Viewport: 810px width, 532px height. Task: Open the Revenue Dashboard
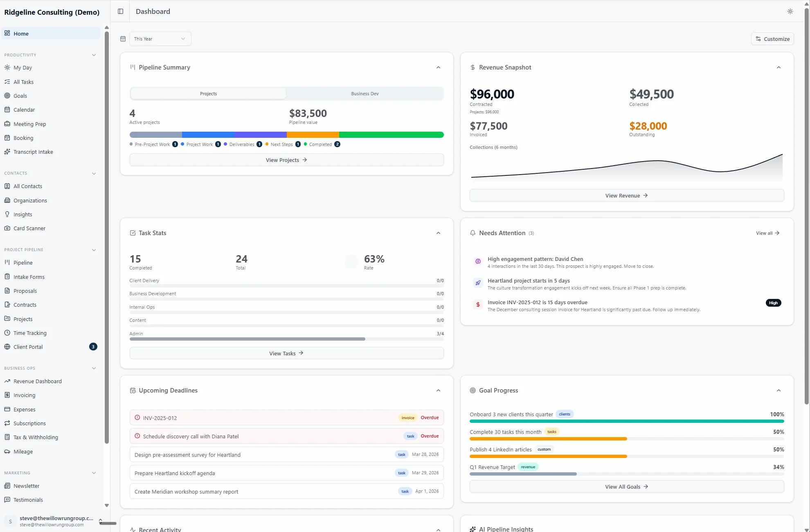[37, 381]
